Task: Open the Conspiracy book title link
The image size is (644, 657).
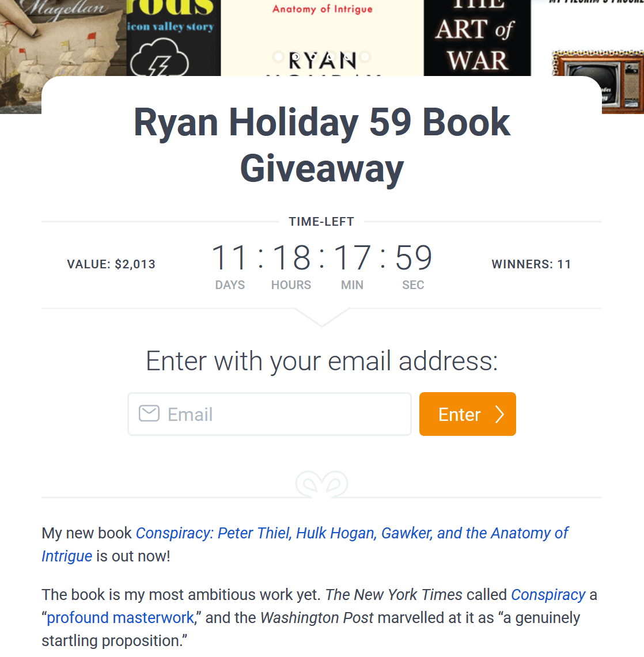Action: [x=305, y=544]
